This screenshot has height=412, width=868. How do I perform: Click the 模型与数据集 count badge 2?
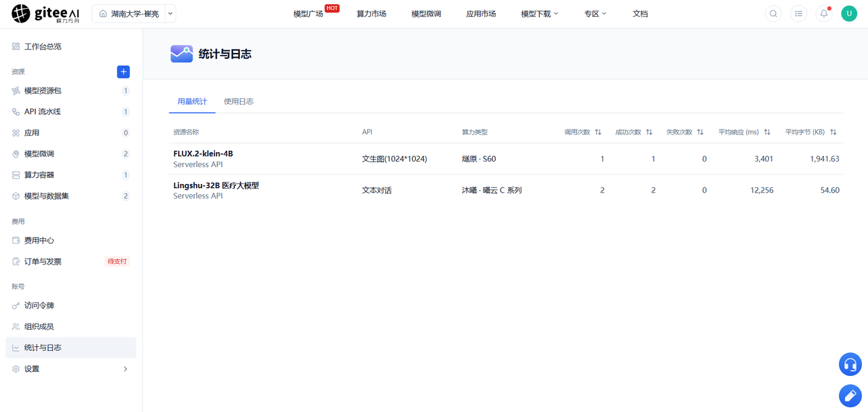point(125,196)
